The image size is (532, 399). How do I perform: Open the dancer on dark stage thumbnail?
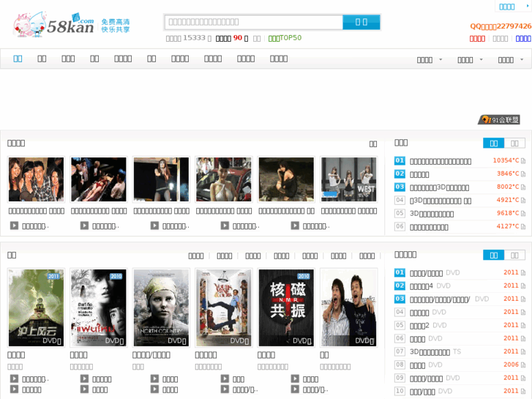[161, 179]
